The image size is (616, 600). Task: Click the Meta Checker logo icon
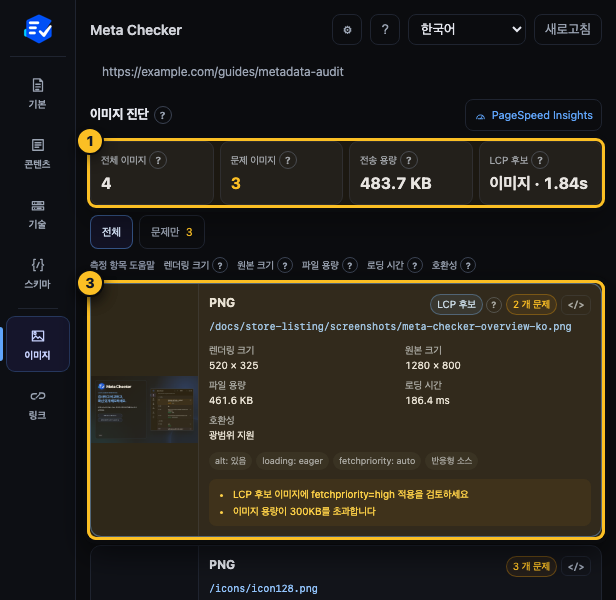38,29
